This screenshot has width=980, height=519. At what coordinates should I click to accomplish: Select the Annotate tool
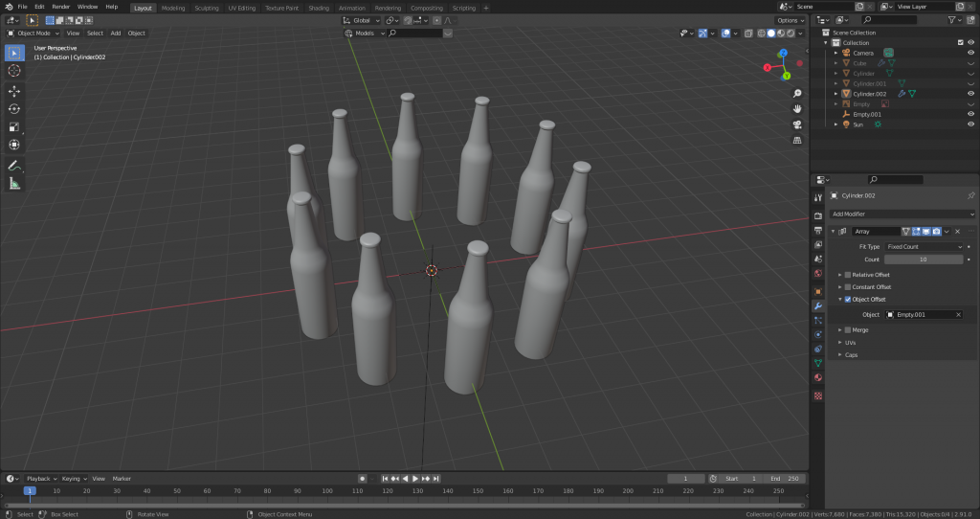[14, 166]
